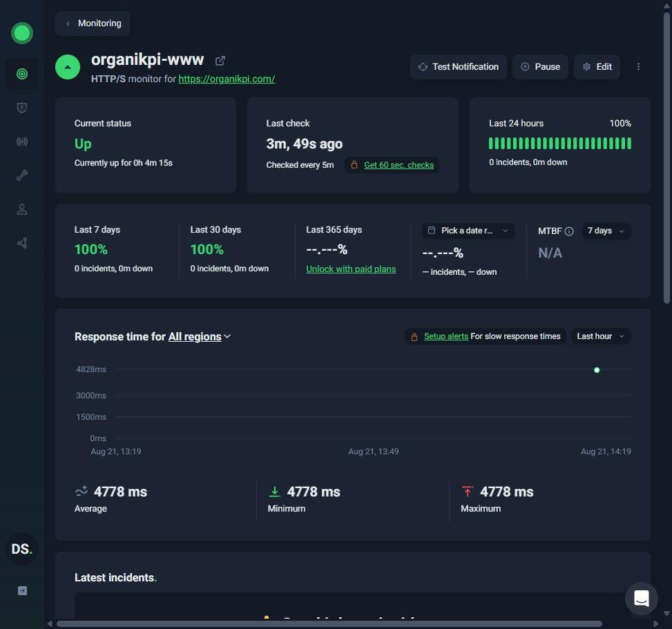Open the Last hour time range dropdown
The height and width of the screenshot is (629, 672).
[601, 336]
